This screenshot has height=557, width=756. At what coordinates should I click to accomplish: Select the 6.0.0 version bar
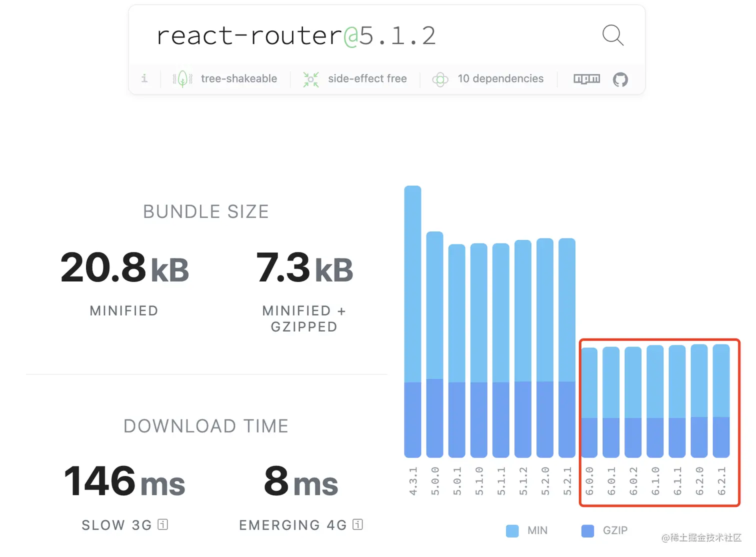[589, 402]
